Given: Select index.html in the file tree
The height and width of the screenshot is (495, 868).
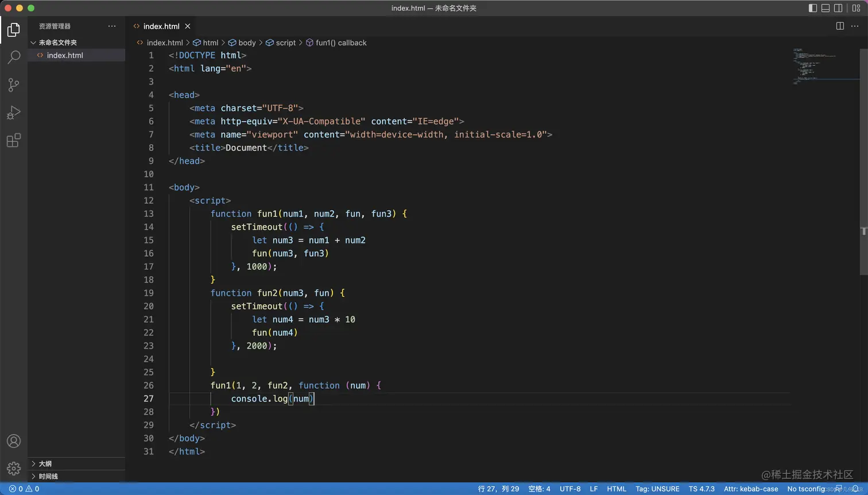Looking at the screenshot, I should (76, 55).
